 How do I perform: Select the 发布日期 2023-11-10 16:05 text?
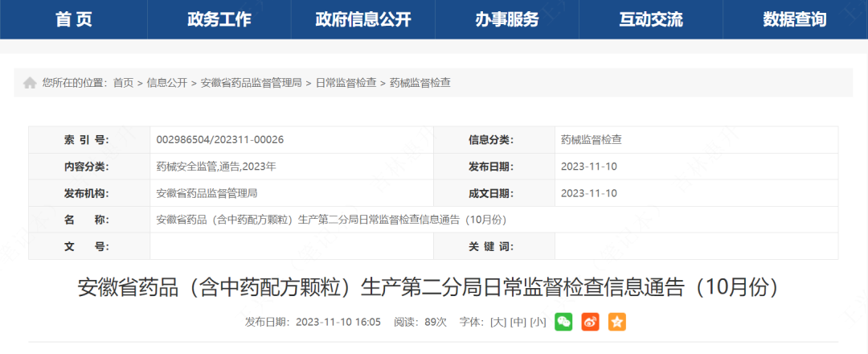point(313,323)
